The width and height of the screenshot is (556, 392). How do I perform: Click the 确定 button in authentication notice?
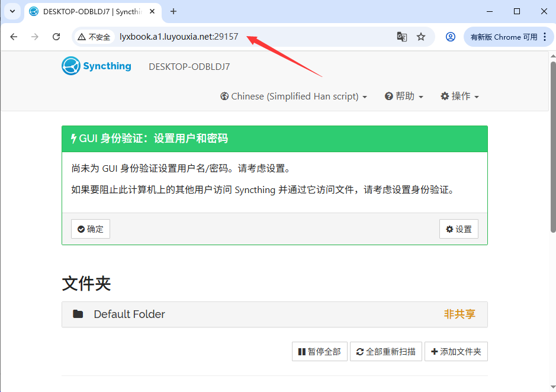[x=91, y=229]
